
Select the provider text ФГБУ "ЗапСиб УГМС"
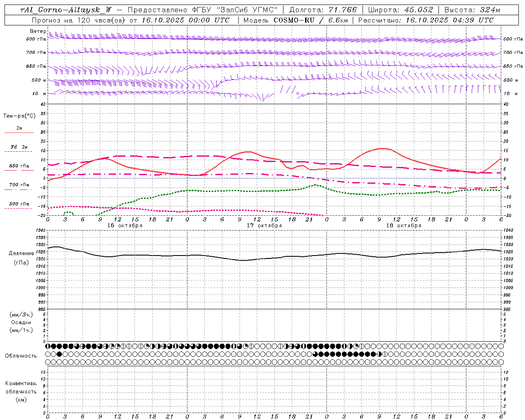(x=235, y=10)
